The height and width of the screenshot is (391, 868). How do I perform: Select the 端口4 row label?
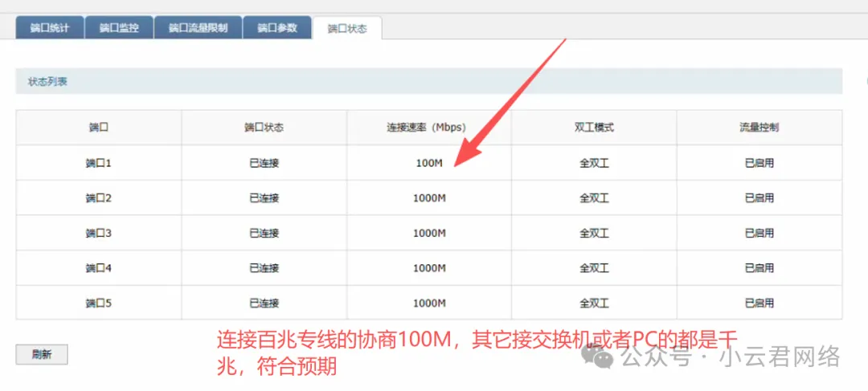click(x=98, y=268)
